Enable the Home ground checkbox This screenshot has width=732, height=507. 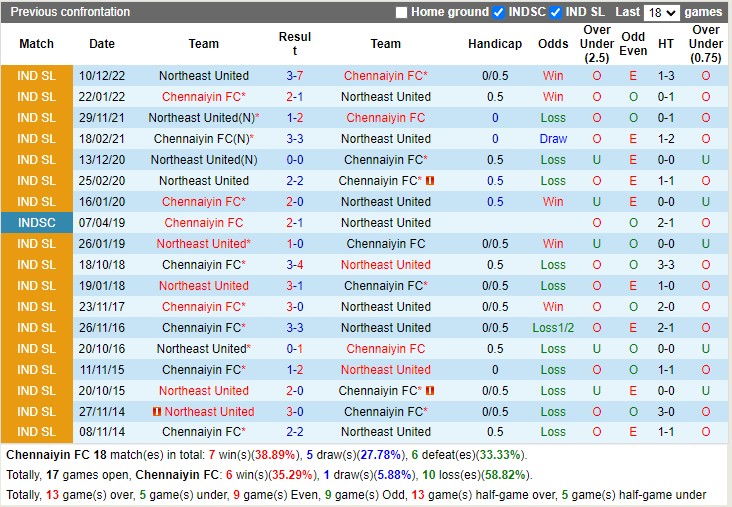(x=402, y=13)
